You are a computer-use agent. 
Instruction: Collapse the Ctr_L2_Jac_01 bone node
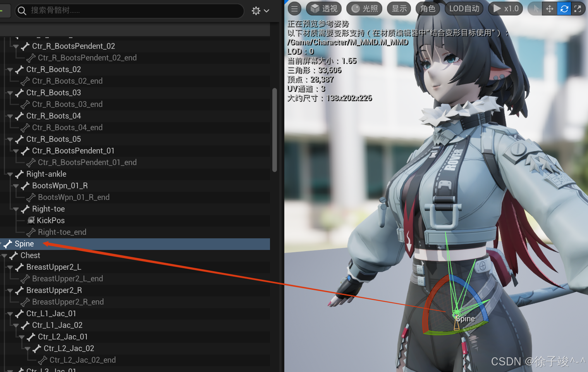coord(22,337)
